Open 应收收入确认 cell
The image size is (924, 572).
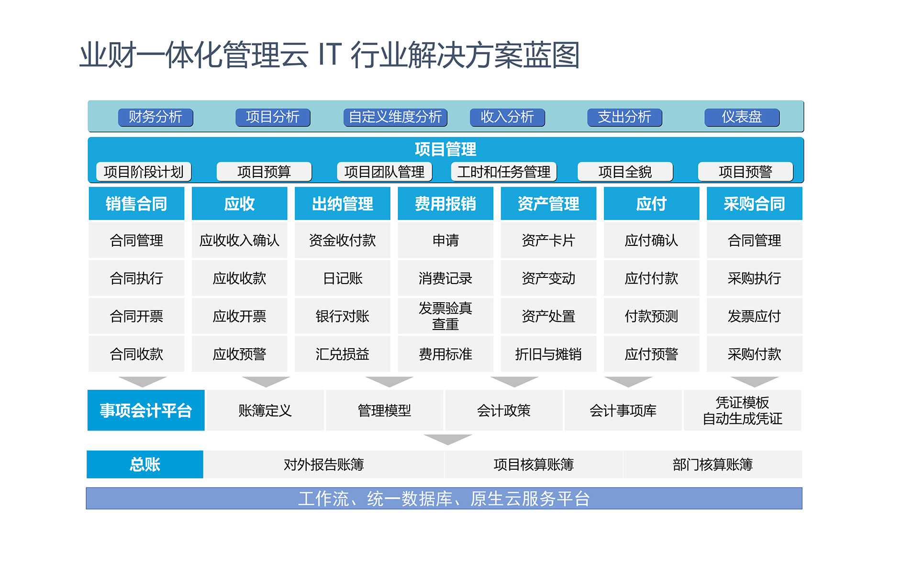(x=239, y=240)
